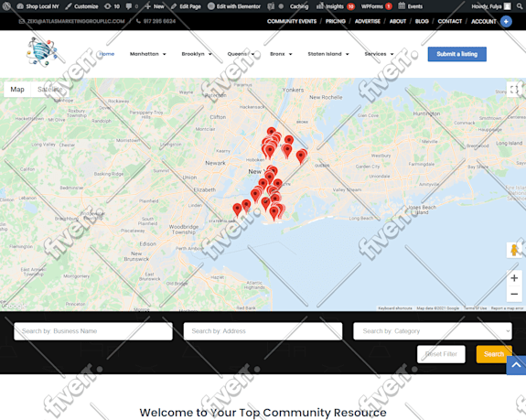
Task: Click the yellow Search button
Action: 494,354
